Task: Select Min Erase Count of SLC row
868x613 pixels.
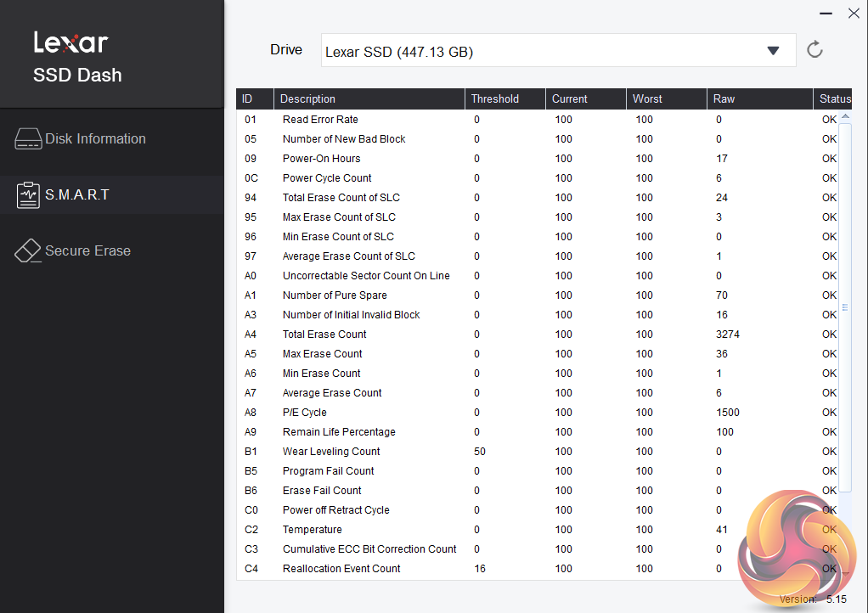Action: tap(538, 237)
